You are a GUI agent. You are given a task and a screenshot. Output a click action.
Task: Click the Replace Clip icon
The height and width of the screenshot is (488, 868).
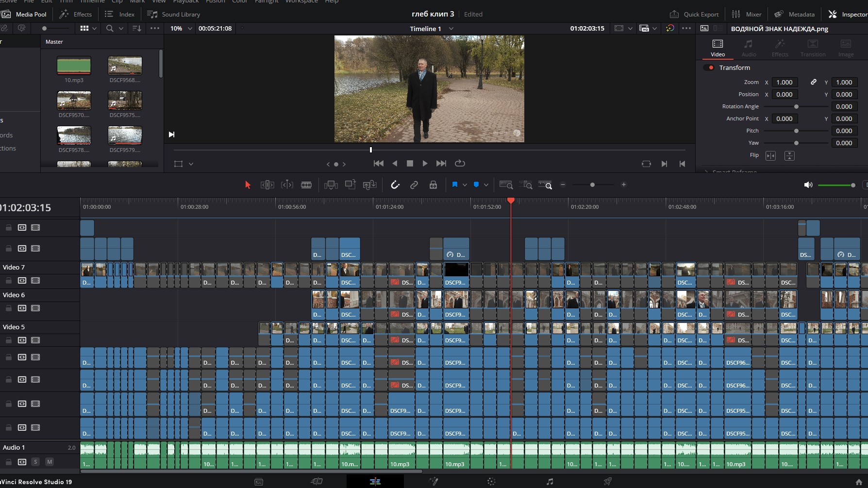pos(370,185)
